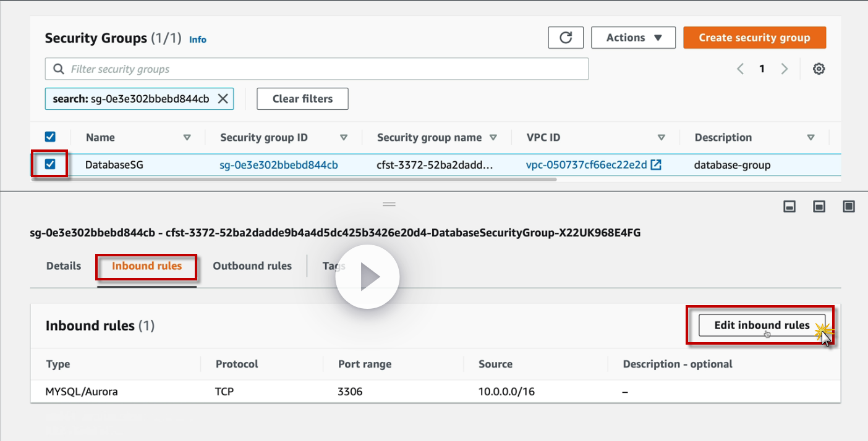The height and width of the screenshot is (441, 868).
Task: Open the sg-0e3e302bbebd844cb security group link
Action: [279, 165]
